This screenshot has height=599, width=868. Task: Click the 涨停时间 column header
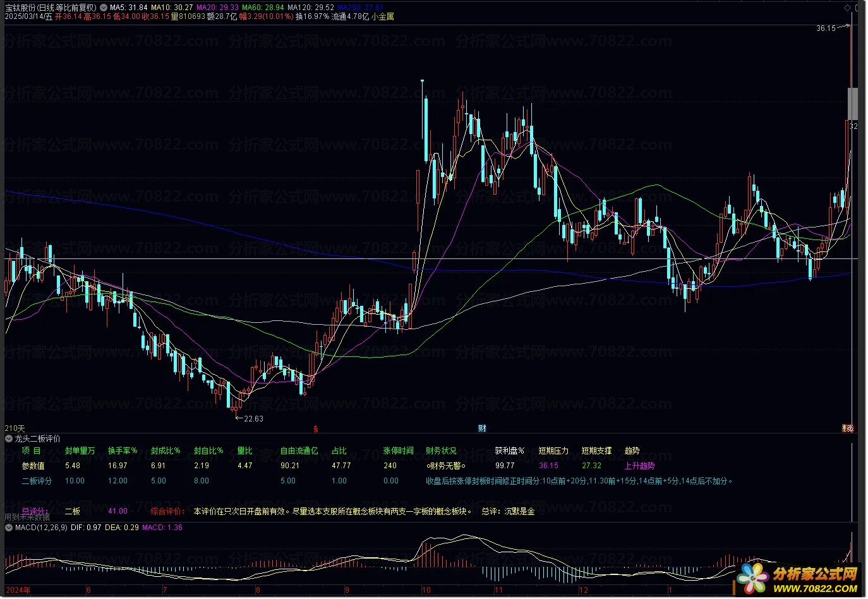pyautogui.click(x=399, y=451)
